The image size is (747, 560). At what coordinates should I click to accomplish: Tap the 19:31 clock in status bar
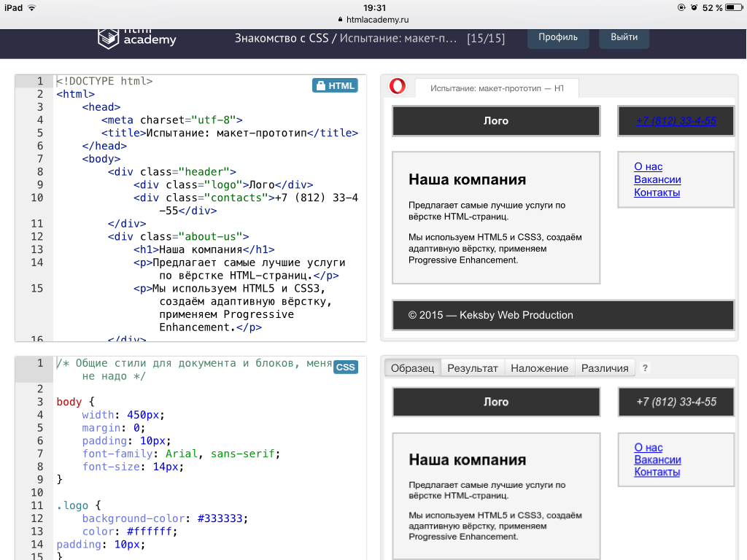coord(374,7)
